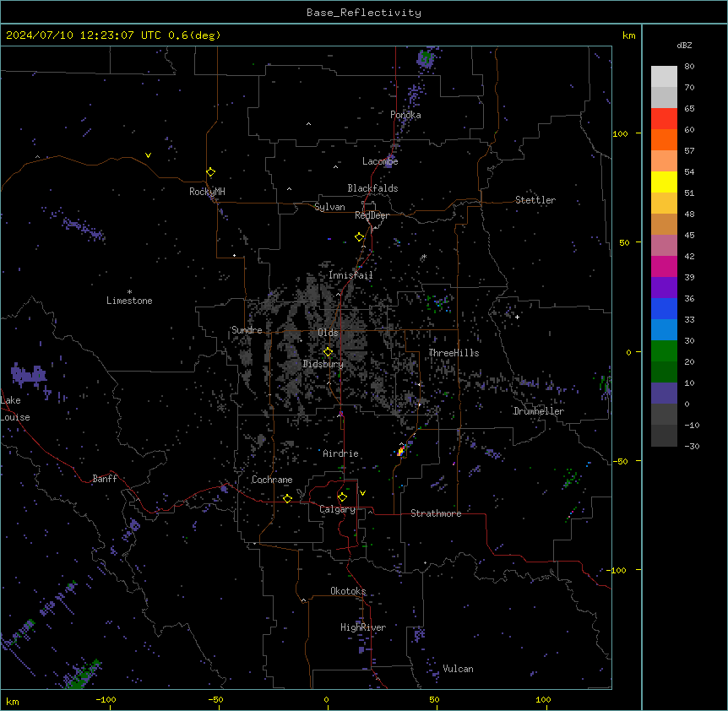Click the Vulcan town label
The height and width of the screenshot is (711, 728).
click(x=459, y=669)
